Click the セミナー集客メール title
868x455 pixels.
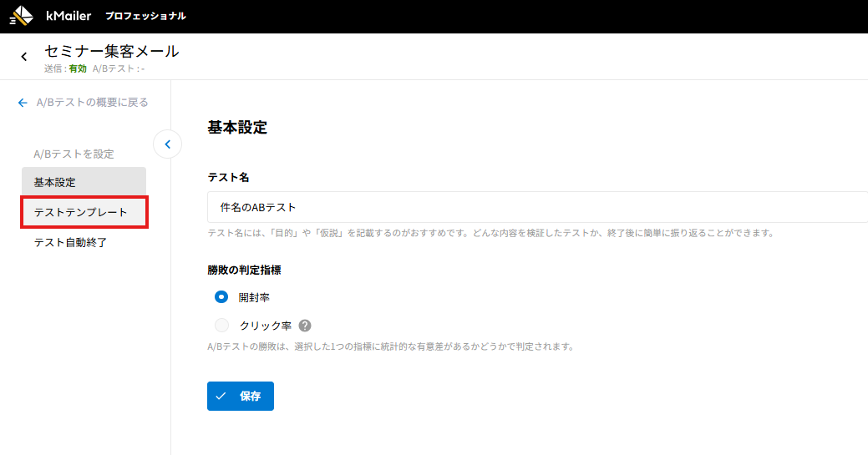111,51
